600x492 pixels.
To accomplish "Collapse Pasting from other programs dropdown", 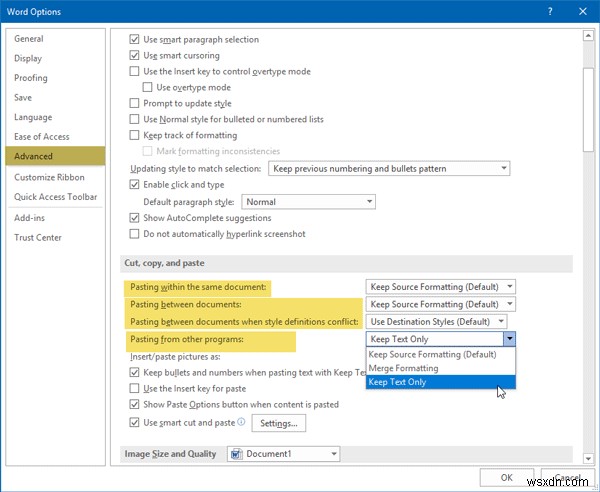I will pos(509,339).
